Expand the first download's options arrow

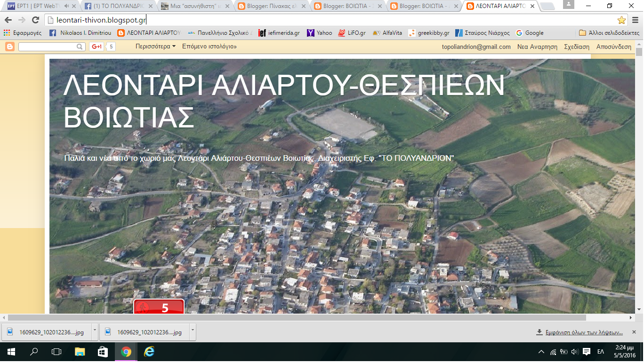click(95, 332)
